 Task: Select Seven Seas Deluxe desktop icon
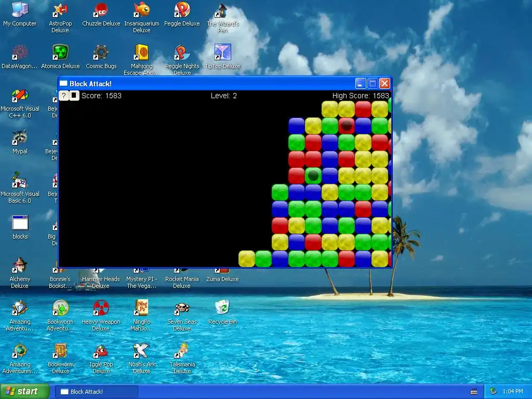182,315
